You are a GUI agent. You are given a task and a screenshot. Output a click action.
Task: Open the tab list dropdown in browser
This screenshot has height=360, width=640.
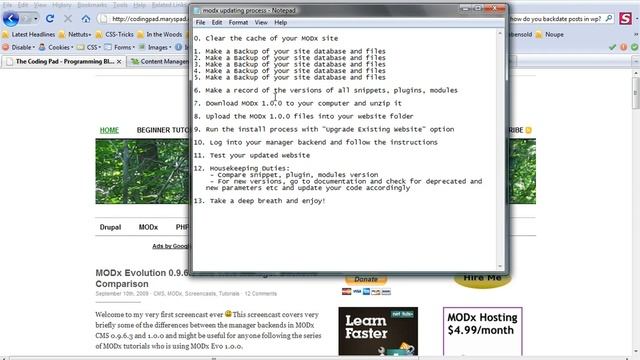point(636,61)
